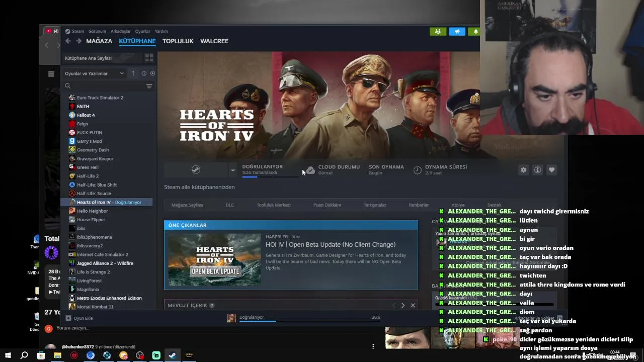
Task: Click the MEVCUT İÇERİK help question icon
Action: click(x=212, y=305)
